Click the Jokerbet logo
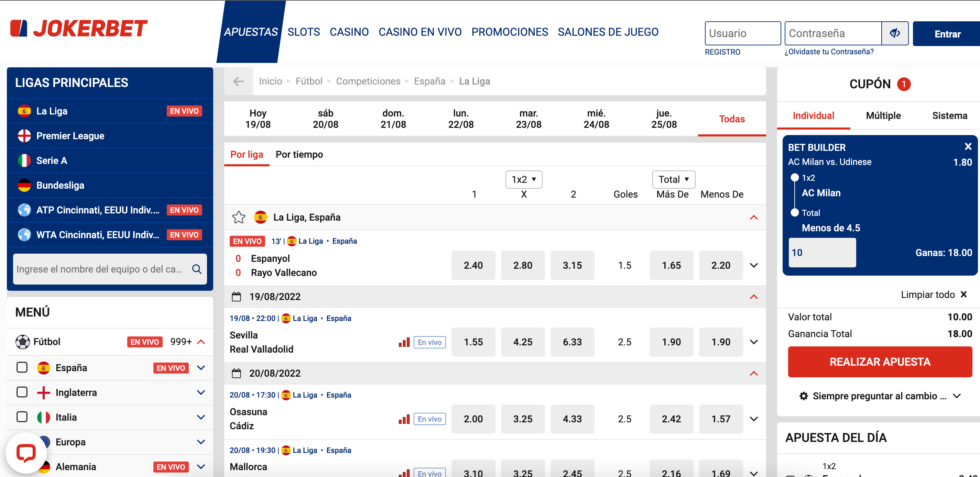Viewport: 980px width, 477px height. (x=79, y=29)
